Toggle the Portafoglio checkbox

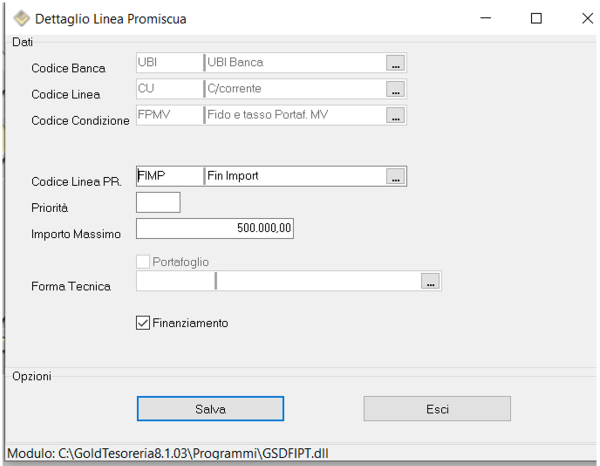tap(142, 262)
